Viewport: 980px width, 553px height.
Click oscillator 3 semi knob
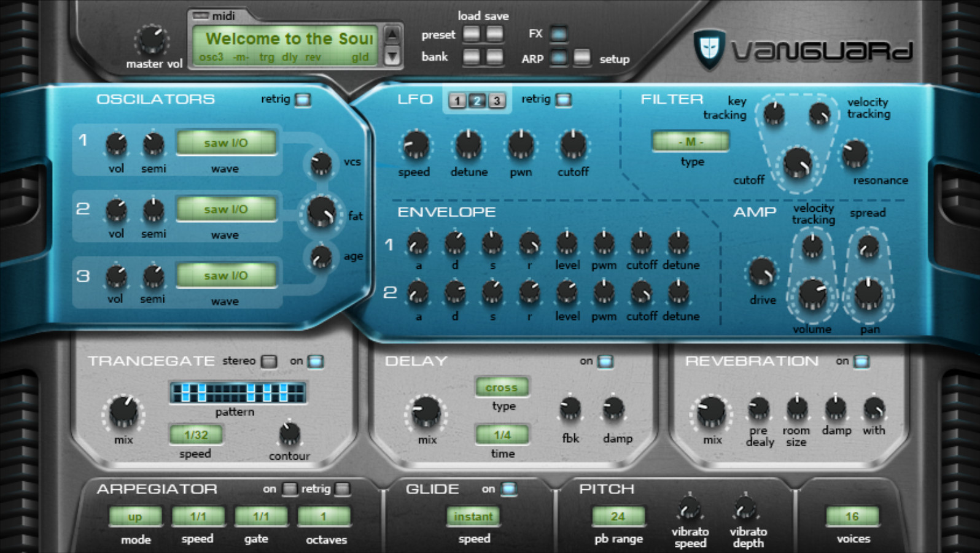[x=153, y=277]
